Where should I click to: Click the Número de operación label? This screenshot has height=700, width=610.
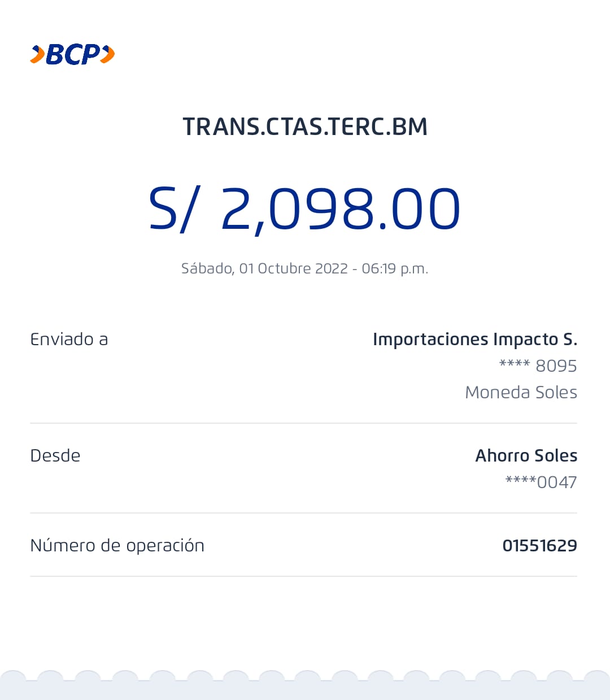(x=117, y=545)
